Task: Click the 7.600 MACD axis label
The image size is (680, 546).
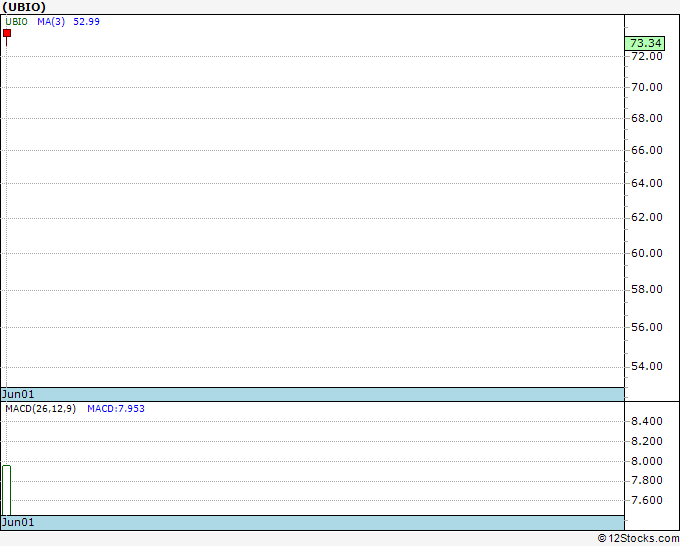Action: [x=647, y=500]
